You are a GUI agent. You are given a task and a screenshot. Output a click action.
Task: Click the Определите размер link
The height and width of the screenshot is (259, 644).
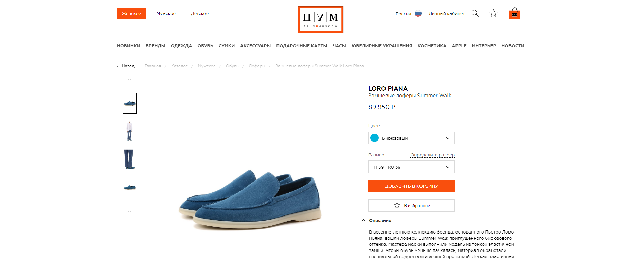(x=432, y=155)
